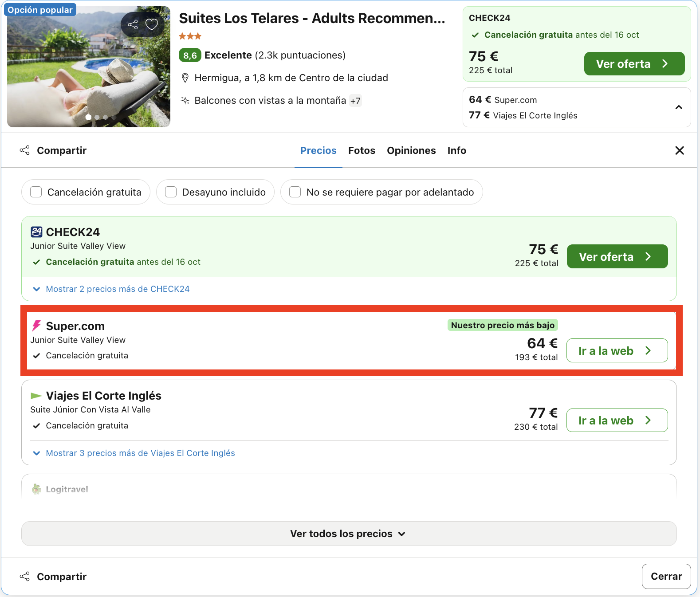The width and height of the screenshot is (700, 597).
Task: Save hotel with the heart icon
Action: pyautogui.click(x=152, y=24)
